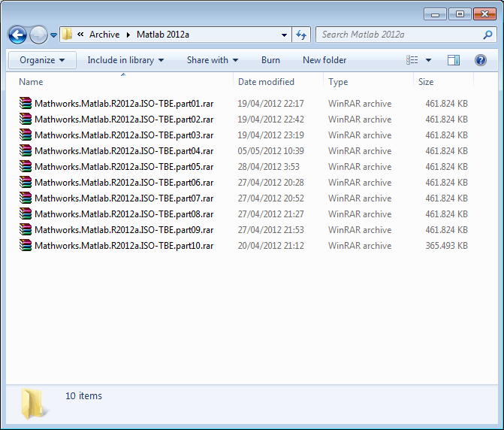Open Help with the question mark icon
Viewport: 504px width, 430px height.
pos(481,60)
